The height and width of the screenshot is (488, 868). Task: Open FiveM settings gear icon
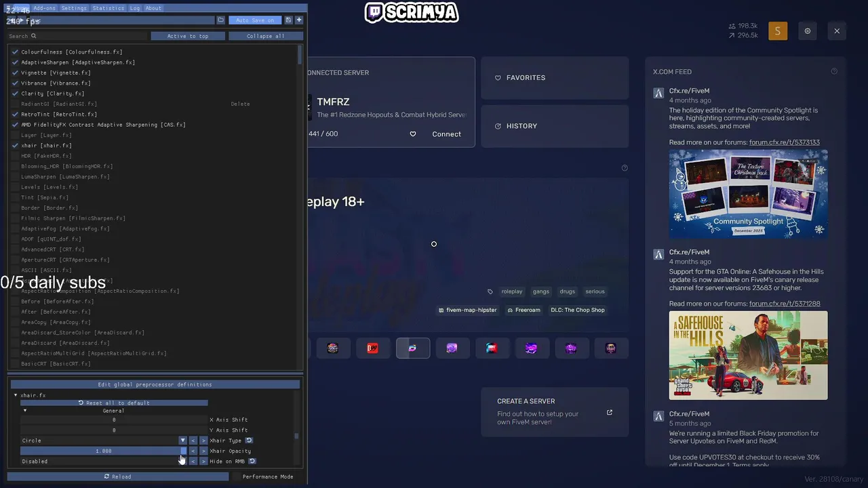pyautogui.click(x=808, y=31)
